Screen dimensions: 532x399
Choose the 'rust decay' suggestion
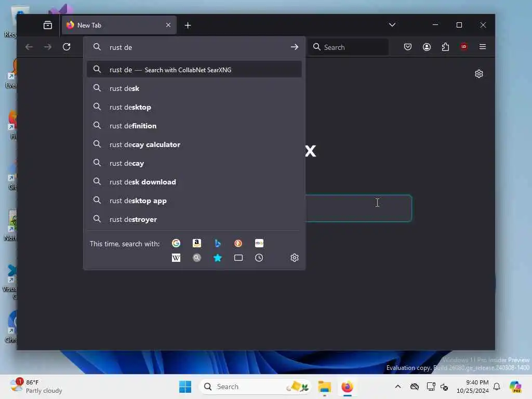click(x=194, y=163)
